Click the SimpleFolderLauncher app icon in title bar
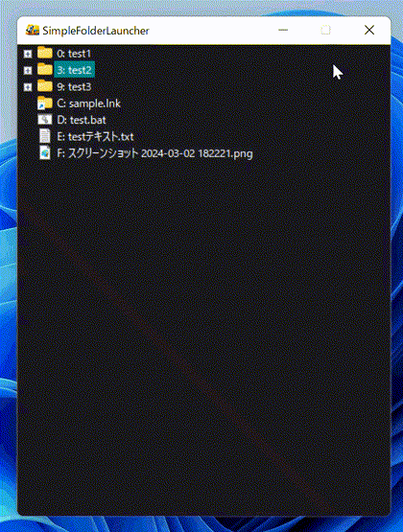This screenshot has width=403, height=532. coord(33,31)
